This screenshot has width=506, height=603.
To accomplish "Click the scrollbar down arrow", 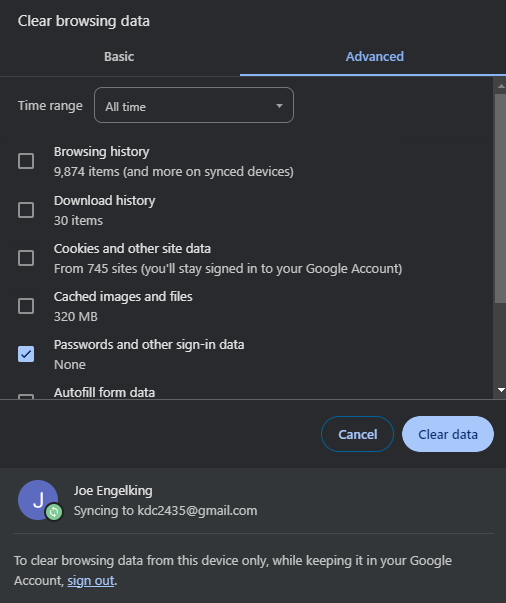I will [x=501, y=390].
